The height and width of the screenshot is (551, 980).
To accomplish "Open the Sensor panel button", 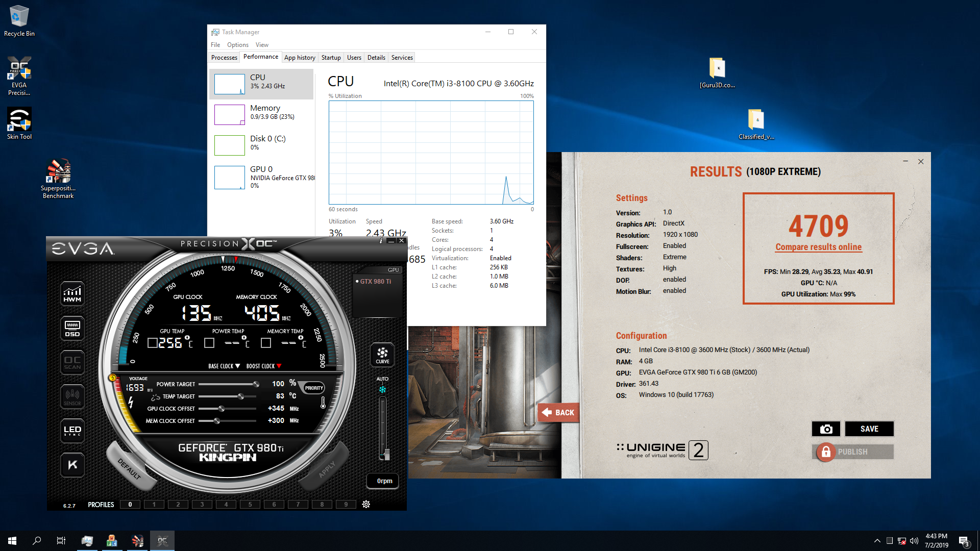I will tap(72, 396).
